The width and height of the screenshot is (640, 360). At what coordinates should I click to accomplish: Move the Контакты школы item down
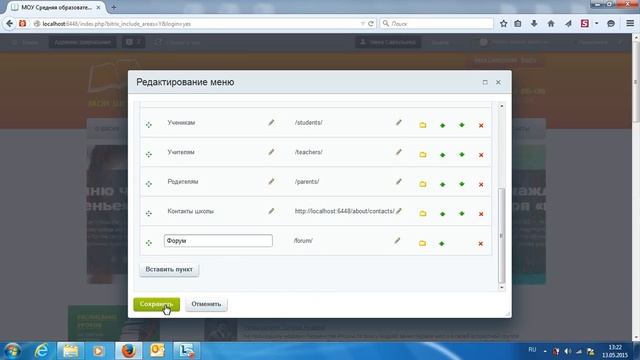[x=462, y=213]
